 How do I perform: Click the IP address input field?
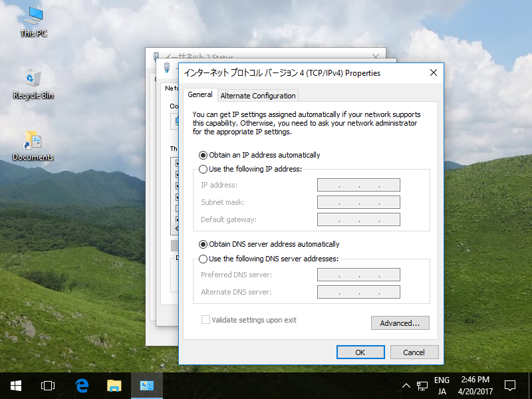pos(358,185)
